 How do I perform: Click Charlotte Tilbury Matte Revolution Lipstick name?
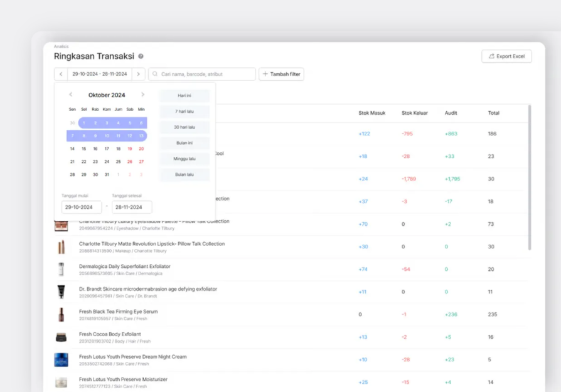152,243
